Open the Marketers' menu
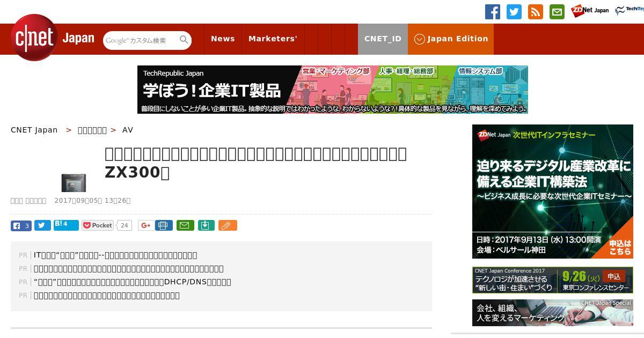 pyautogui.click(x=273, y=39)
